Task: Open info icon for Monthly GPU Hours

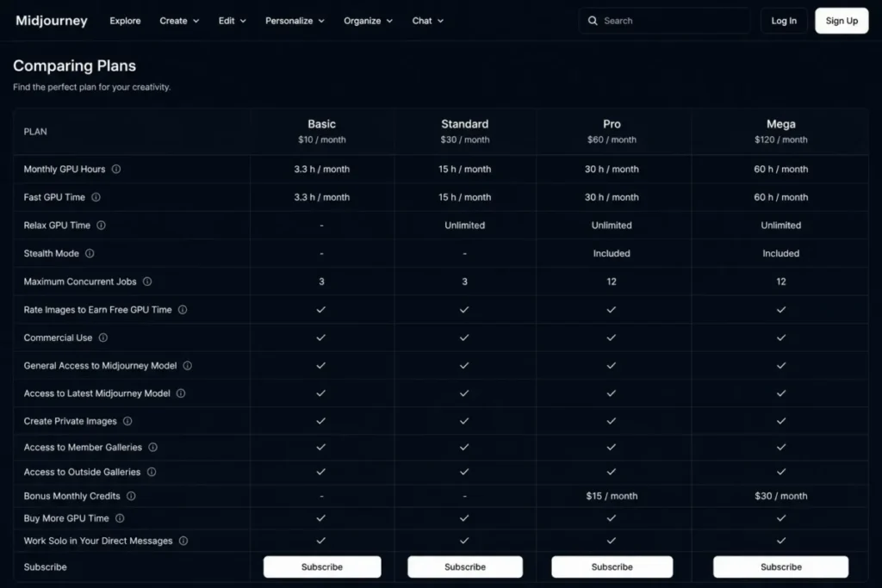Action: pyautogui.click(x=116, y=170)
